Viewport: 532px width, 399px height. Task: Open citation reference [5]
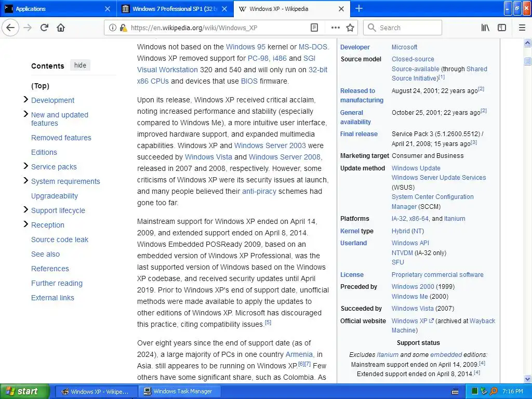(x=268, y=322)
